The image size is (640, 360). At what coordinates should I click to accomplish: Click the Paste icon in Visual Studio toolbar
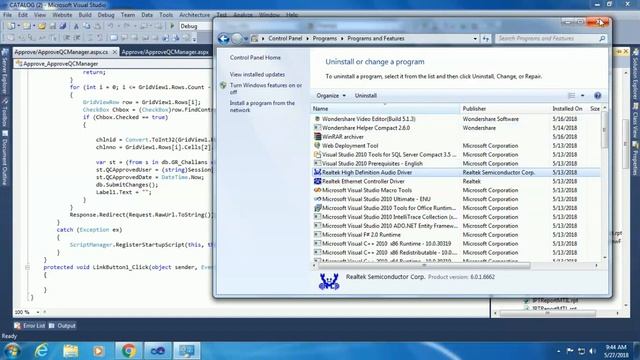point(97,26)
